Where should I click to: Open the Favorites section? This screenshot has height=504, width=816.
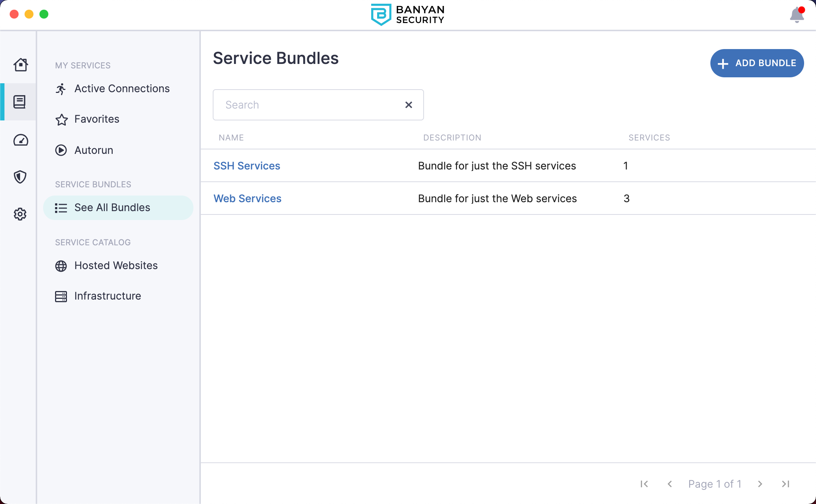point(97,119)
